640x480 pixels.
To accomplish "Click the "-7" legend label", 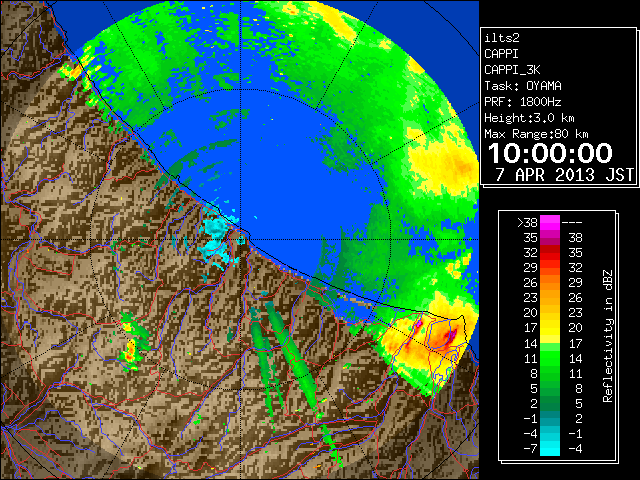I will coord(530,449).
